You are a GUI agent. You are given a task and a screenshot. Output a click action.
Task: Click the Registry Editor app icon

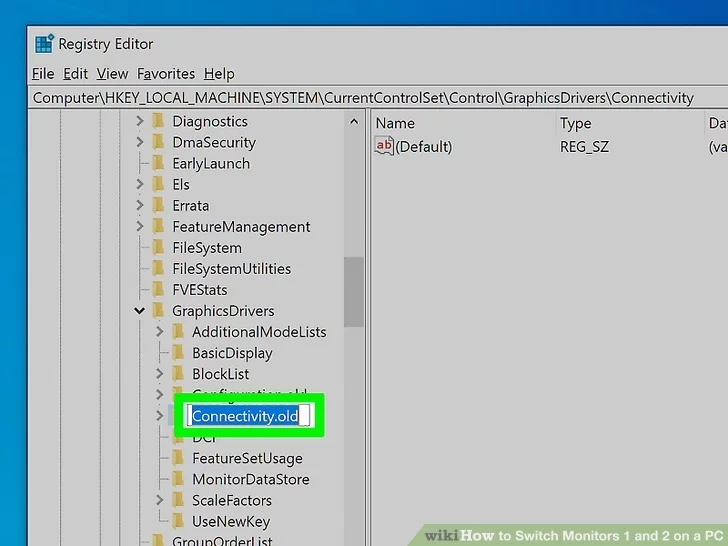pos(44,44)
